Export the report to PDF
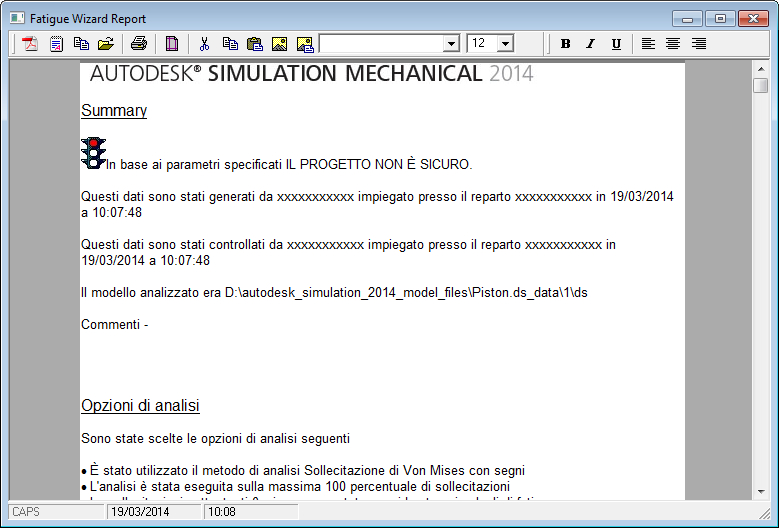Image resolution: width=779 pixels, height=528 pixels. pos(30,44)
